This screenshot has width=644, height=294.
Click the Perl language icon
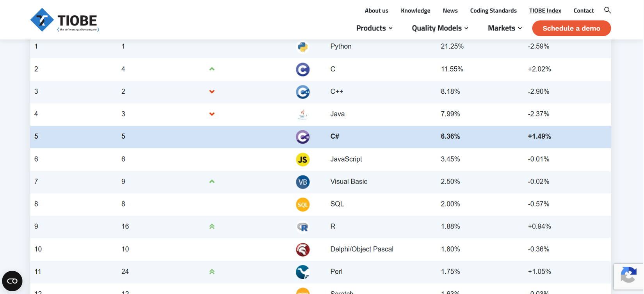point(302,272)
